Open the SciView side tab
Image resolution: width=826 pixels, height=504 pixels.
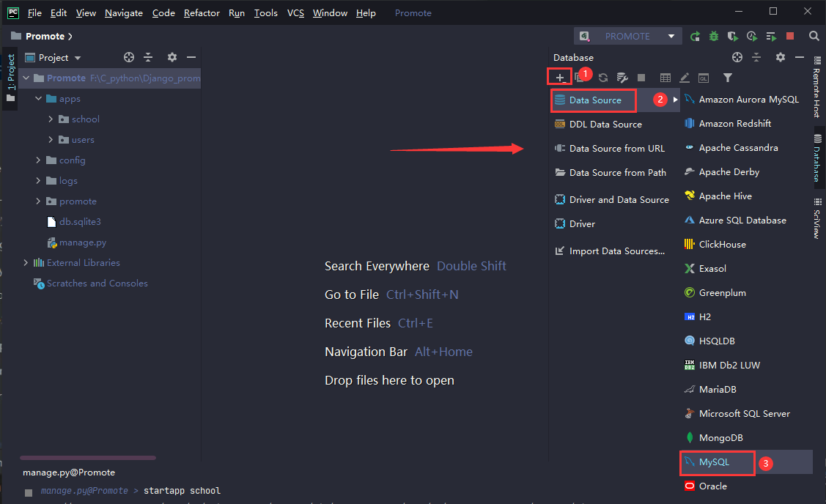(x=817, y=218)
